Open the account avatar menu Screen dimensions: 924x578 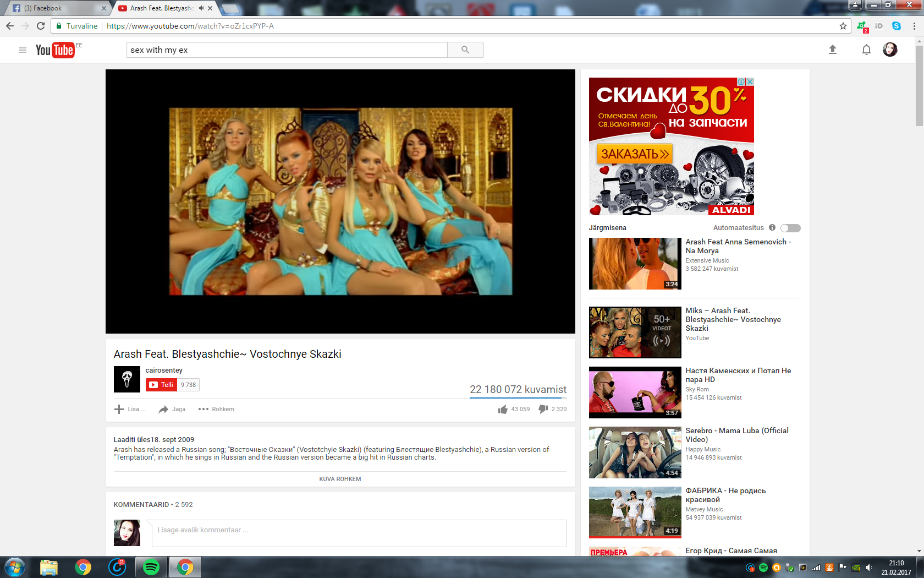pos(890,50)
